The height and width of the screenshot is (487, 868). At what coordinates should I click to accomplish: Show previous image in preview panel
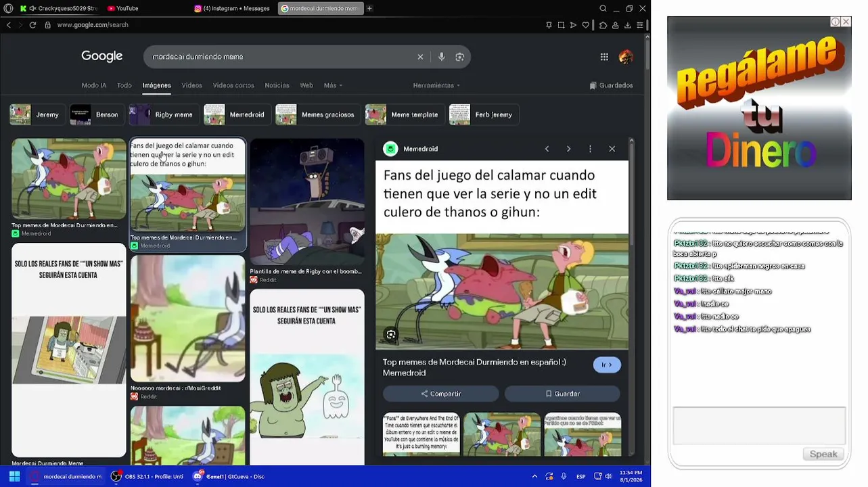click(547, 149)
